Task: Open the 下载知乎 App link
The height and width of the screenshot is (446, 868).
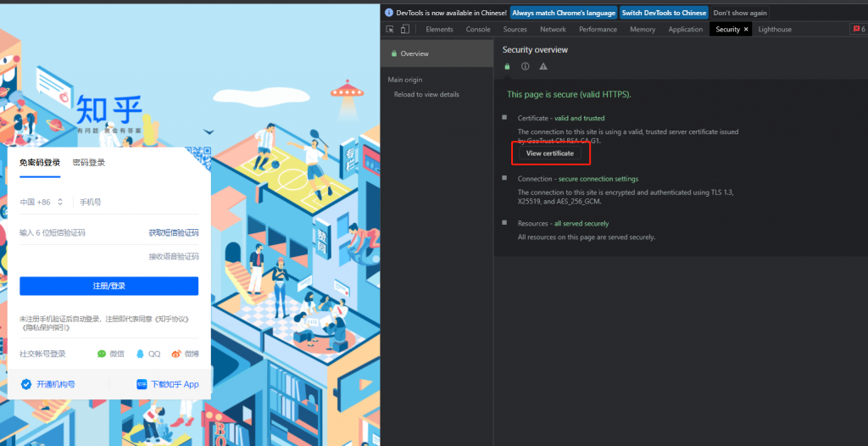Action: tap(175, 384)
